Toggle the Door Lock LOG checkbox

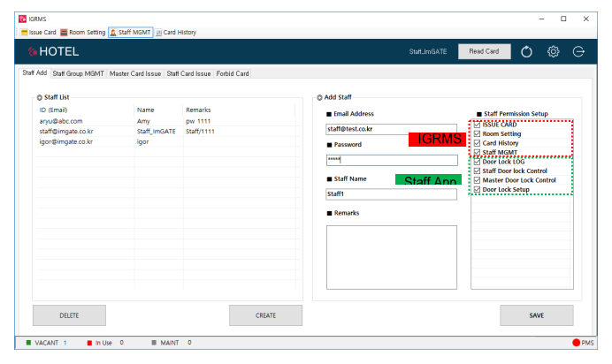coord(477,162)
